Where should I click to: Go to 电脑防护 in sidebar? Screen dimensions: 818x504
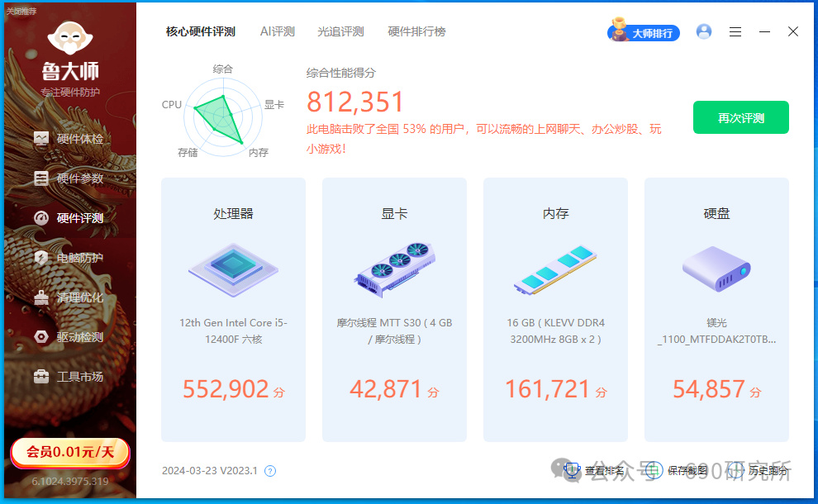70,258
